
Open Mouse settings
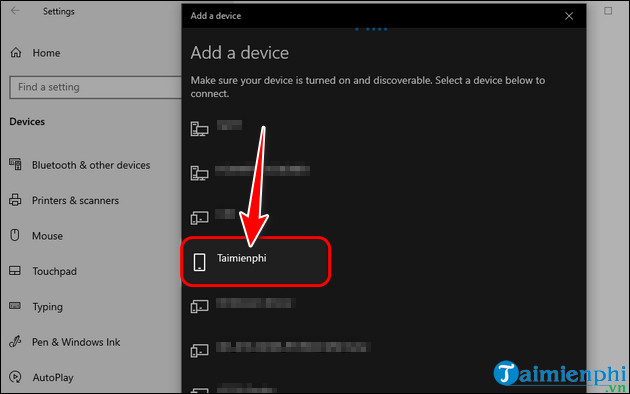47,236
